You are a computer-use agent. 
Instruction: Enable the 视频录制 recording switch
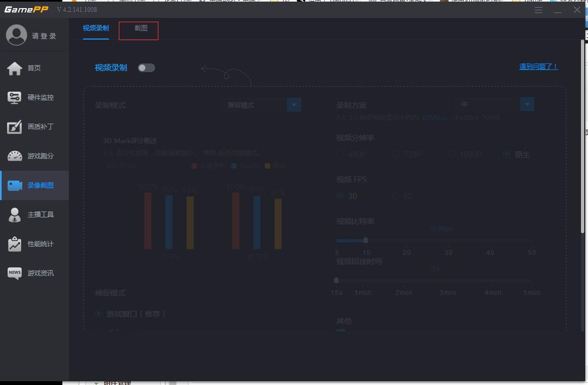click(x=145, y=66)
